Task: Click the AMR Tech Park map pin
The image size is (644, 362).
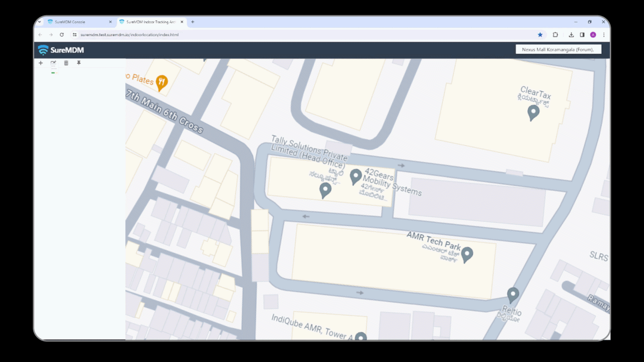Action: pyautogui.click(x=467, y=255)
